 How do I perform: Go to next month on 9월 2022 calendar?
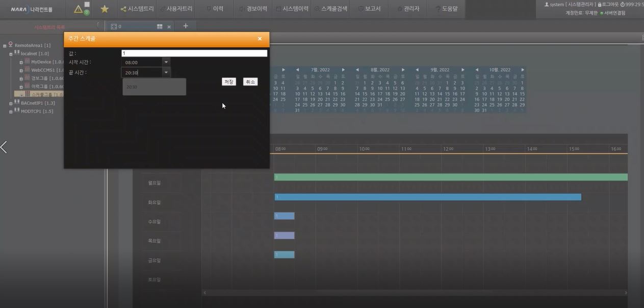[x=463, y=70]
